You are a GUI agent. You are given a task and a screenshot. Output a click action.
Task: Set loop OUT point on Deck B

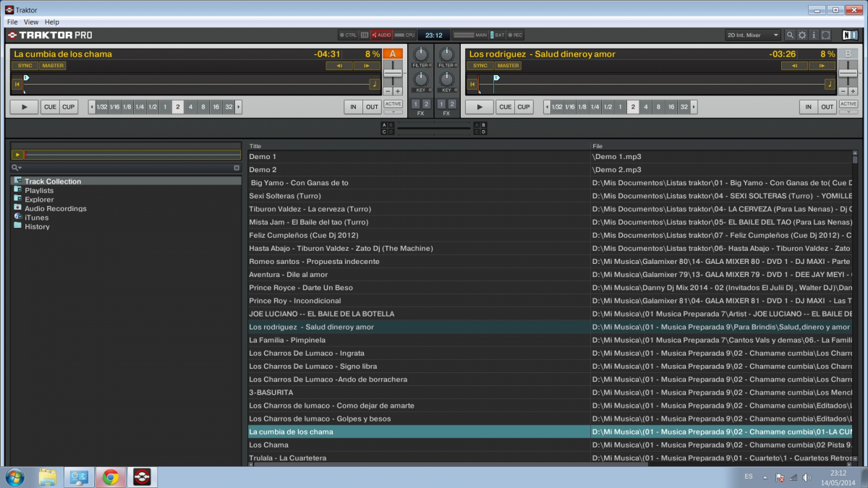click(x=827, y=107)
